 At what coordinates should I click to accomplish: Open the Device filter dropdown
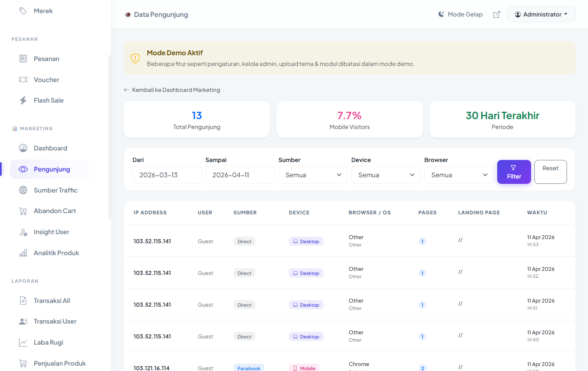[386, 175]
